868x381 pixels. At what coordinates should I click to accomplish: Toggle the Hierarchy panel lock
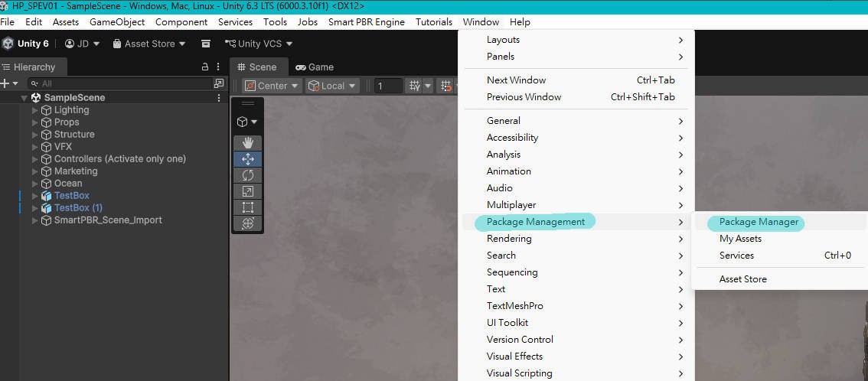[x=205, y=67]
